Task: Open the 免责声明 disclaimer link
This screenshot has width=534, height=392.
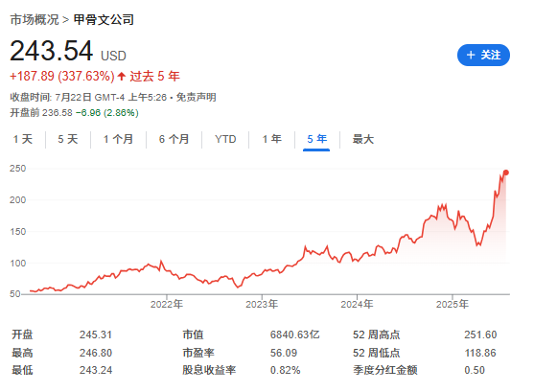Action: (x=196, y=98)
